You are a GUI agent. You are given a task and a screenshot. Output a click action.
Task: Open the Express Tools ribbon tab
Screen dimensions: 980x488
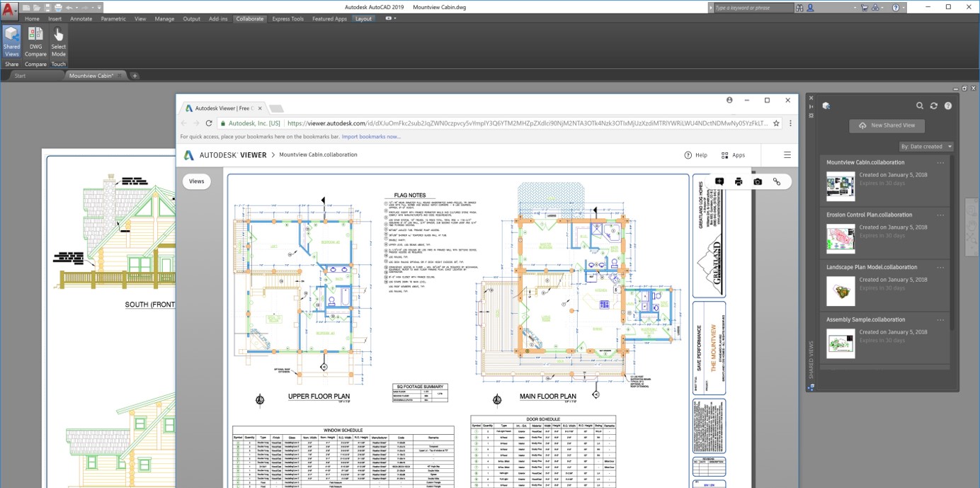click(287, 19)
